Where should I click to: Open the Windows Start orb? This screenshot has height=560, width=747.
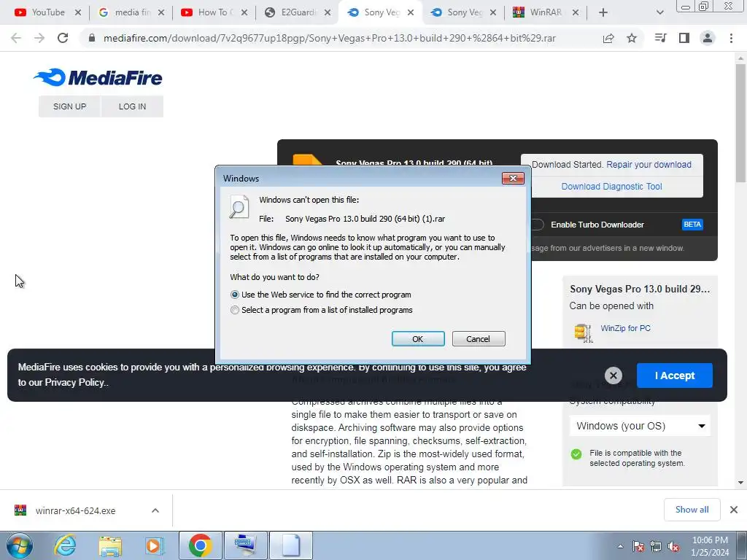[19, 545]
